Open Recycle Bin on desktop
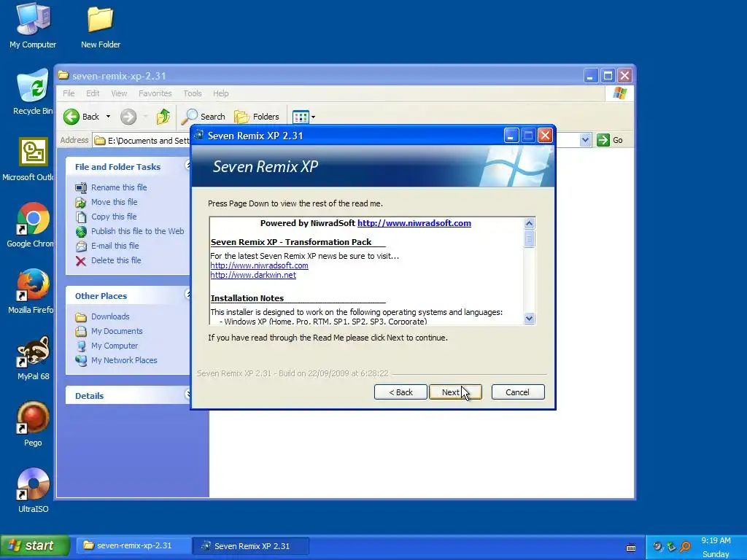 pyautogui.click(x=33, y=92)
